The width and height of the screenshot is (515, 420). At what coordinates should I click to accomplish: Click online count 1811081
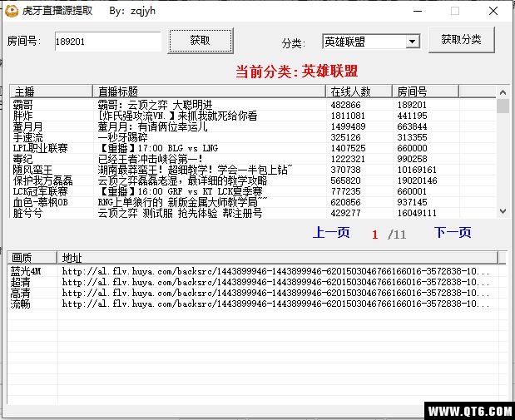(348, 116)
